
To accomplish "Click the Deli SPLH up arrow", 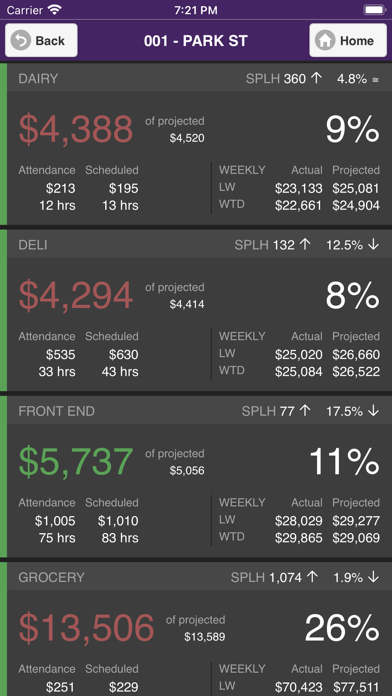I will pos(305,245).
